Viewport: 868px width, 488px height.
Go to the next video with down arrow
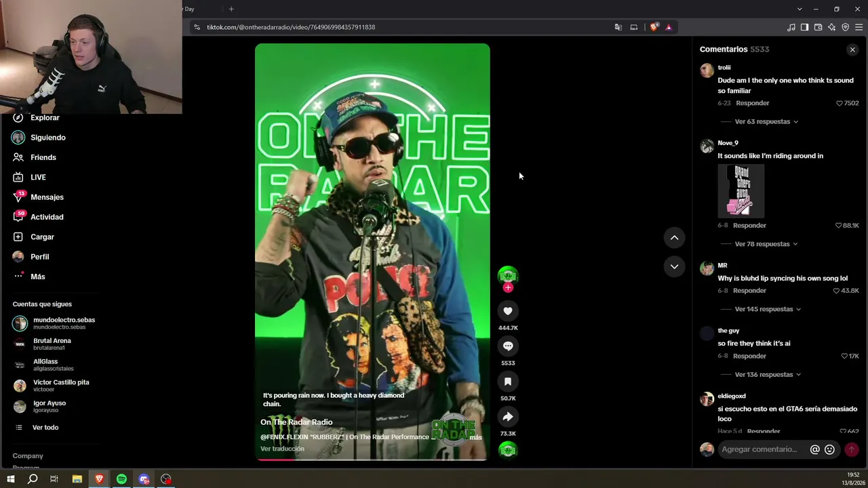(x=674, y=266)
